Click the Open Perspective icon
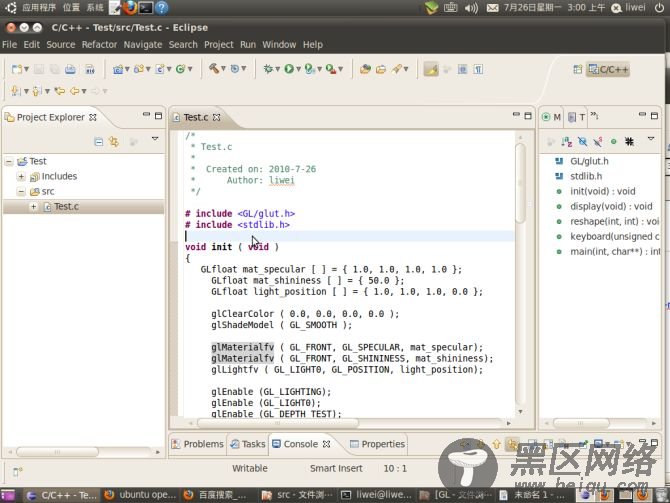The width and height of the screenshot is (670, 503). tap(577, 69)
